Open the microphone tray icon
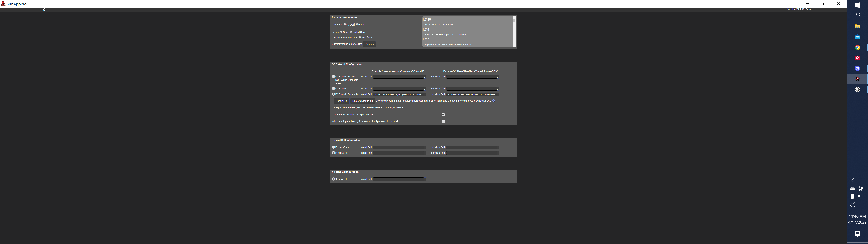The height and width of the screenshot is (244, 868). coord(853,197)
